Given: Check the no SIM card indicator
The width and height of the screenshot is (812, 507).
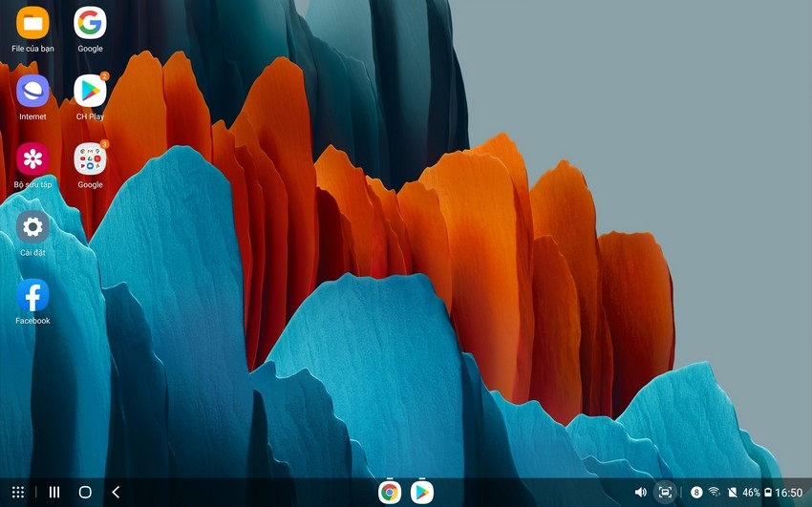Looking at the screenshot, I should [733, 492].
